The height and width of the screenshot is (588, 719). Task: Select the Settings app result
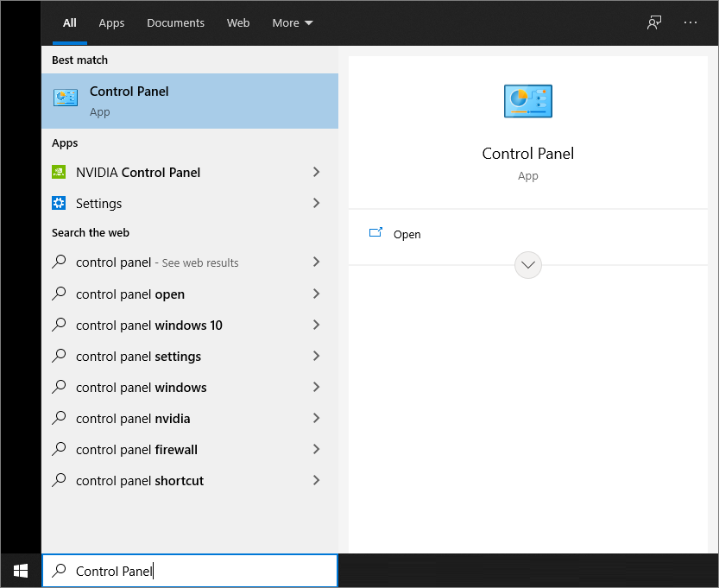point(190,203)
